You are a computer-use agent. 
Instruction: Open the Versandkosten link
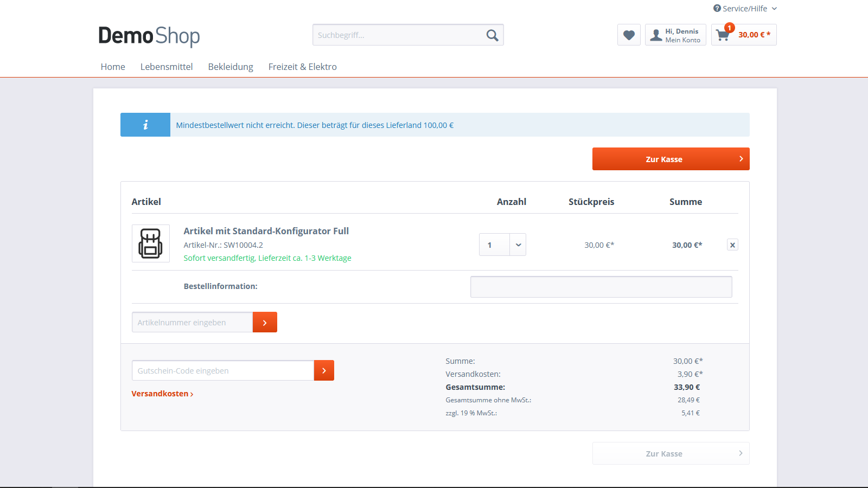pos(162,394)
